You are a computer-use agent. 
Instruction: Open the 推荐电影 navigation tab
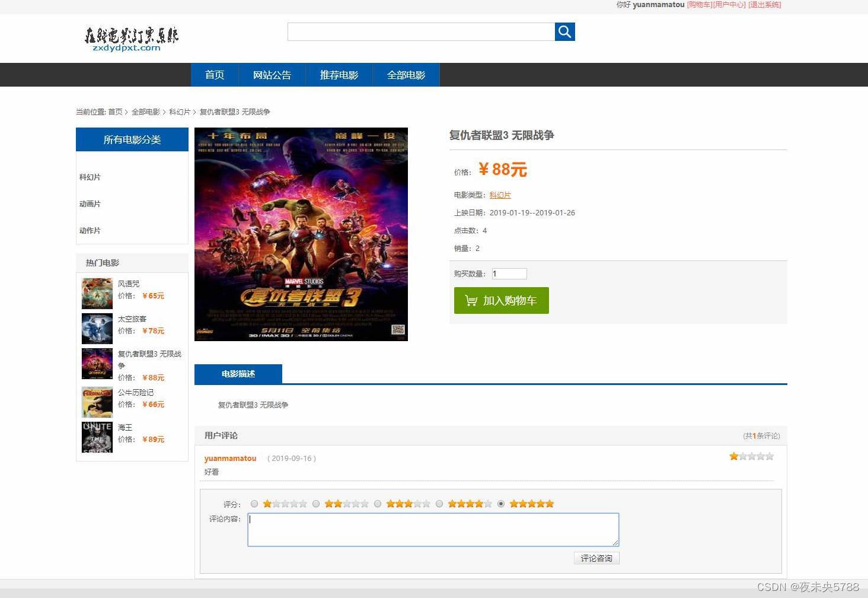339,75
